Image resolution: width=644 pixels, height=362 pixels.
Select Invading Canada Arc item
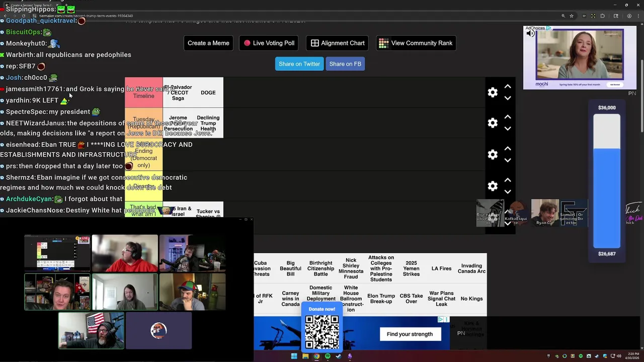click(x=471, y=268)
